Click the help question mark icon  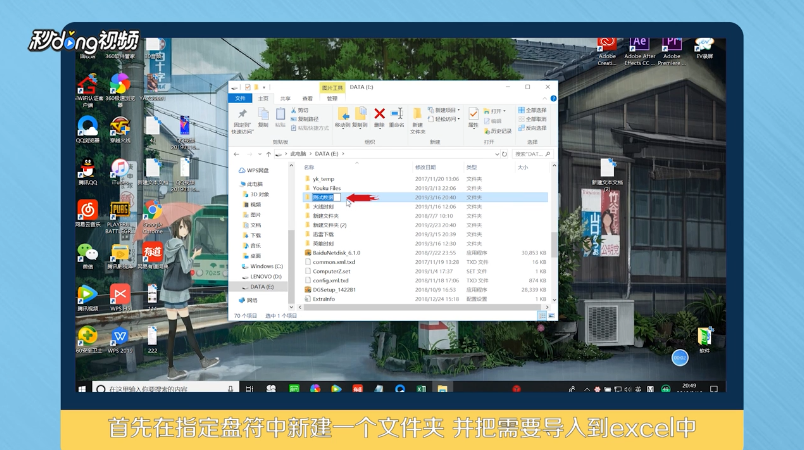coord(553,98)
